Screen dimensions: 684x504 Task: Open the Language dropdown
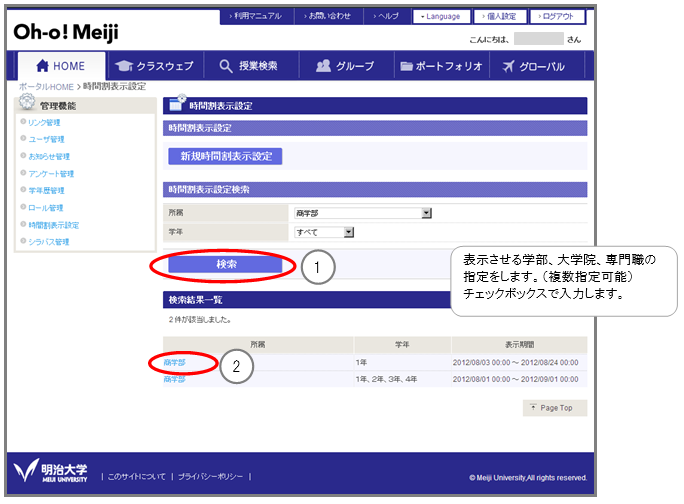(441, 17)
